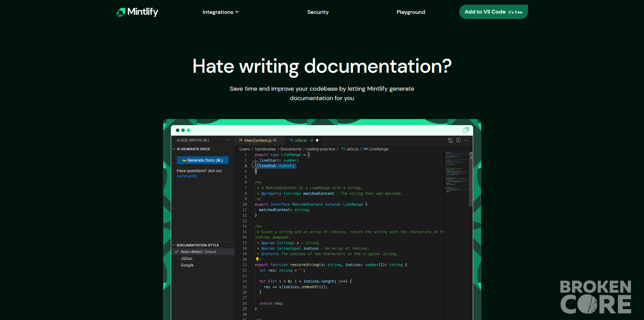Click the Mintlify leaf icon in window title bar
Viewport: 644px width, 320px height.
(x=466, y=130)
